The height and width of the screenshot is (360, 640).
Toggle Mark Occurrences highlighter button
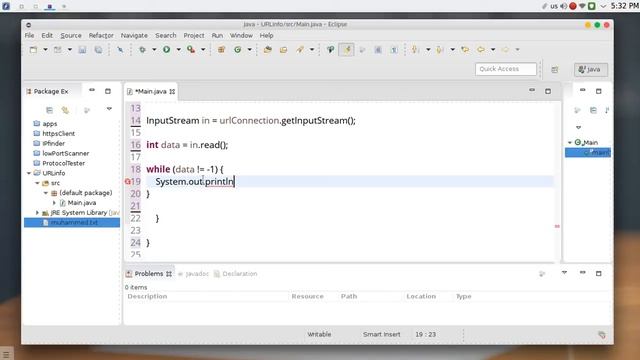tap(346, 50)
